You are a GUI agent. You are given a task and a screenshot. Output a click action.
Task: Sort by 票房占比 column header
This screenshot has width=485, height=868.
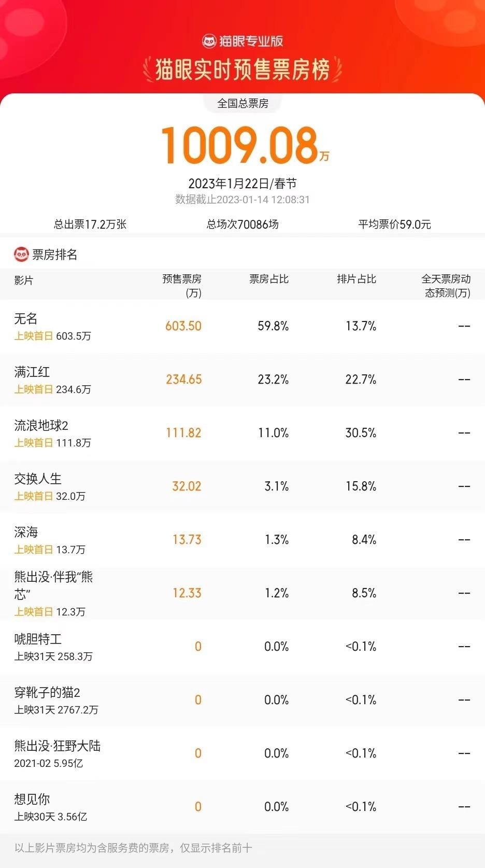point(268,279)
